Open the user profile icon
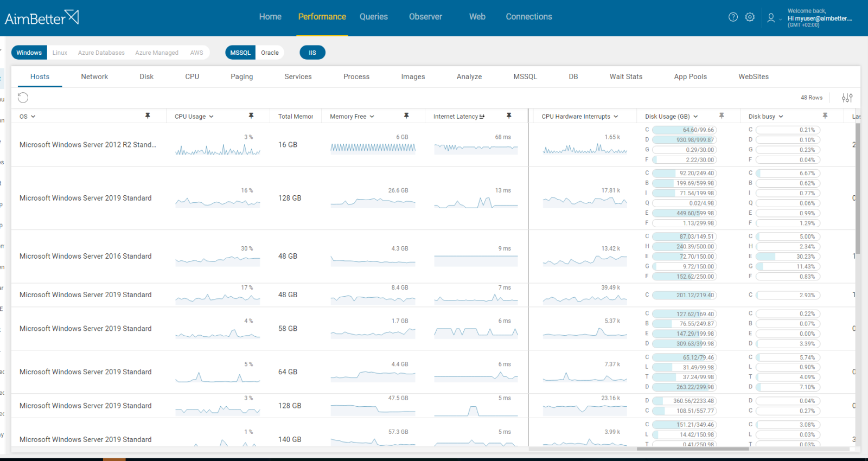 tap(771, 18)
